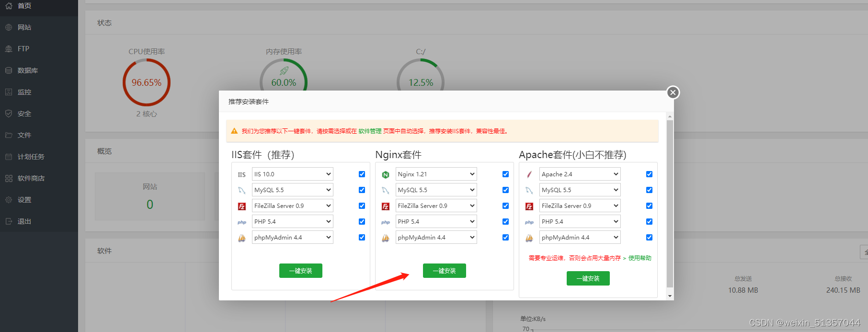Click the scrollbar down arrow in the dialog

coord(670,296)
